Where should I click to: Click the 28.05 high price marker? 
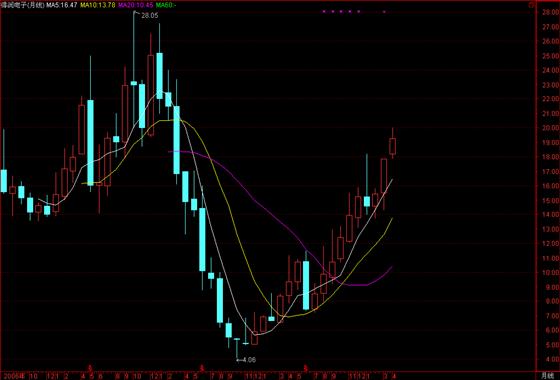149,16
